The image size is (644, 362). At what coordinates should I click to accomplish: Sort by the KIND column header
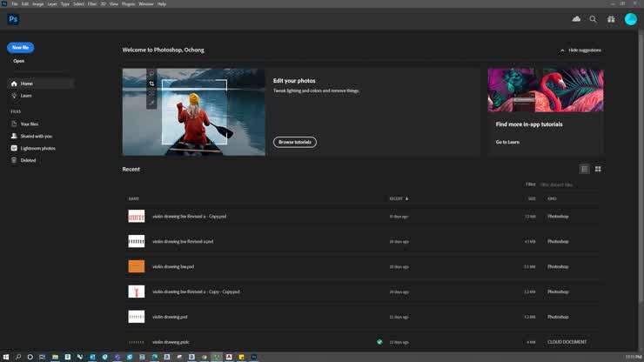[552, 198]
